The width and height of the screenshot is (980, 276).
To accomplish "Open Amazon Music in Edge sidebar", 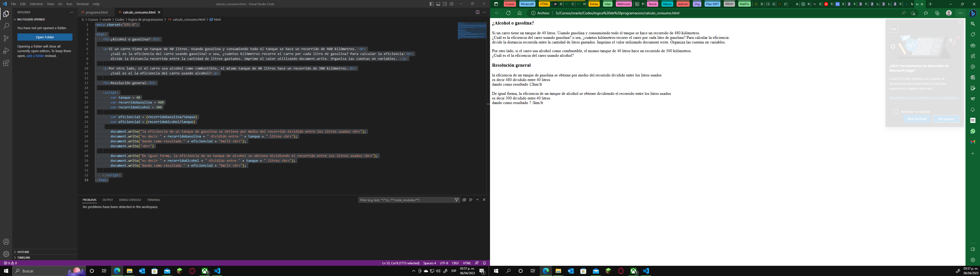I will coord(973,120).
